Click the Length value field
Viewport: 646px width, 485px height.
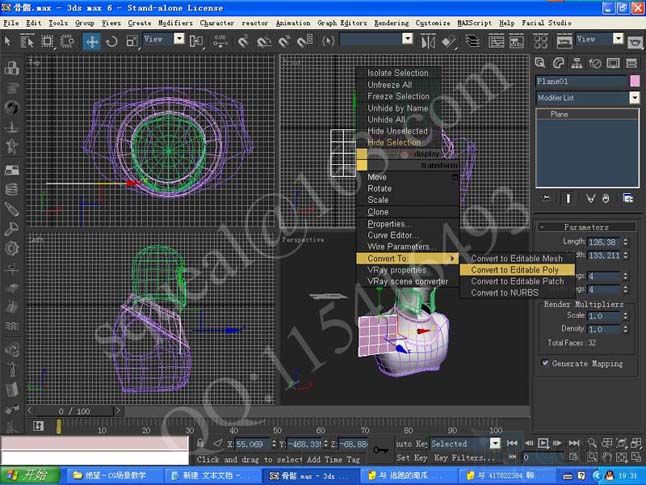604,242
